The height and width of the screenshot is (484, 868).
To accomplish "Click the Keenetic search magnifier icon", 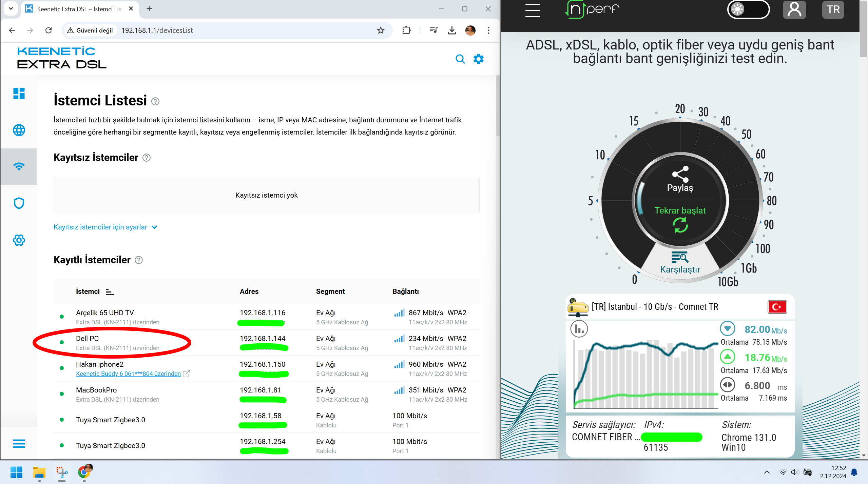I will pyautogui.click(x=460, y=59).
